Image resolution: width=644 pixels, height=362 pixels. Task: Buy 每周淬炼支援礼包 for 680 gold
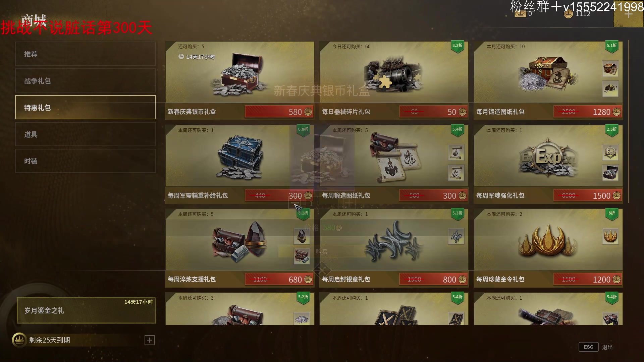[x=279, y=280]
